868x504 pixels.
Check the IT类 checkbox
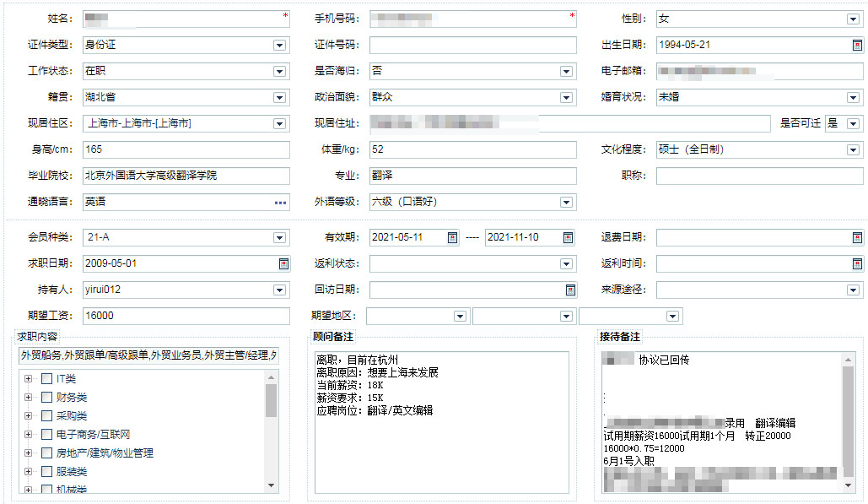point(47,379)
